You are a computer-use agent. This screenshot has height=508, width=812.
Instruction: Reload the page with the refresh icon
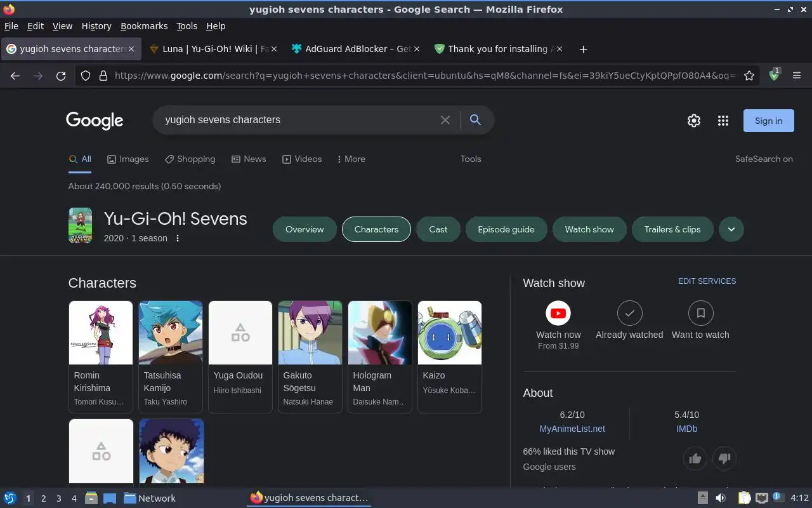point(61,76)
